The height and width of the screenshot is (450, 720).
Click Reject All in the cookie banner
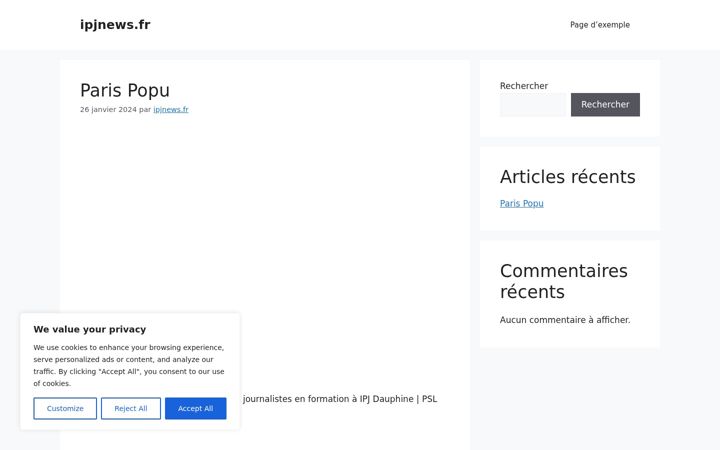(x=131, y=408)
